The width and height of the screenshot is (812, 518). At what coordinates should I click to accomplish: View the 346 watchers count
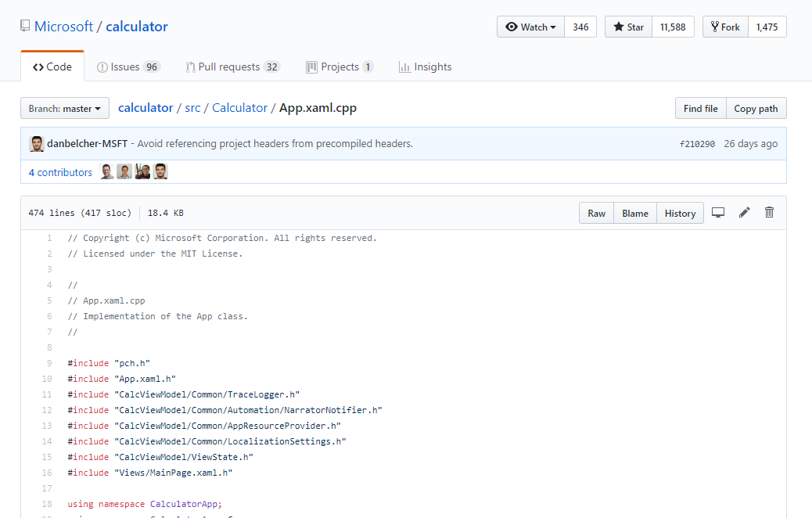[580, 27]
